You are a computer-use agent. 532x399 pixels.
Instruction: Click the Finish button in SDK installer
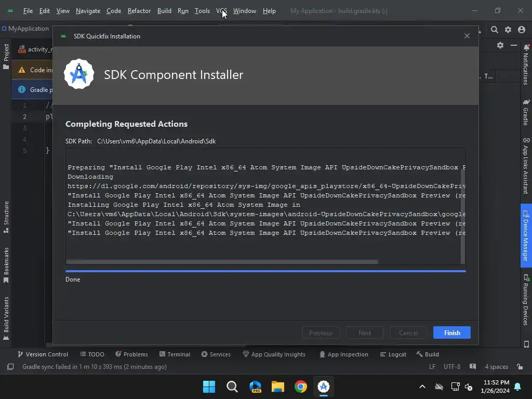point(451,332)
